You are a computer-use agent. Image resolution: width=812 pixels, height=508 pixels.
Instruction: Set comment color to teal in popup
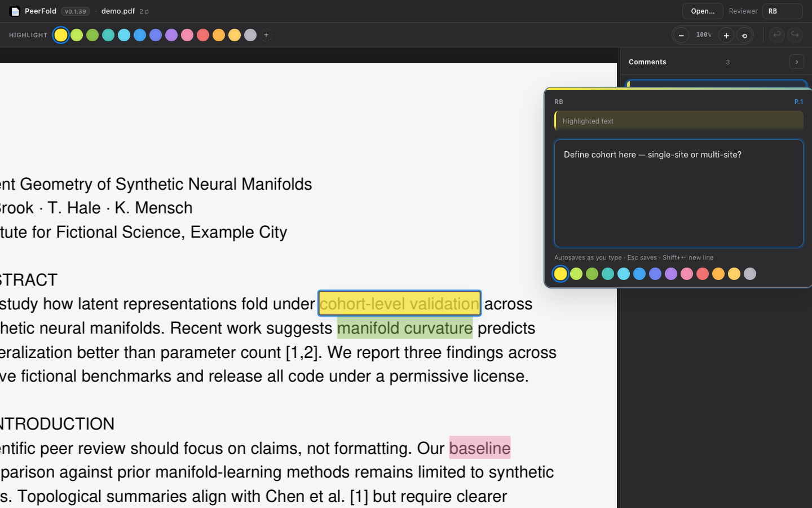(608, 274)
